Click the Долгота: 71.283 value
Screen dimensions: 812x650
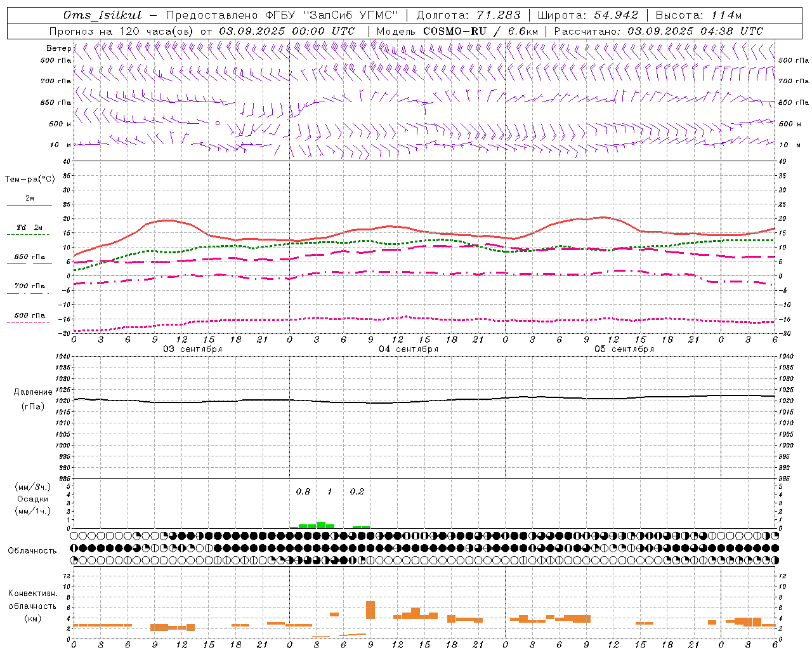[x=468, y=15]
